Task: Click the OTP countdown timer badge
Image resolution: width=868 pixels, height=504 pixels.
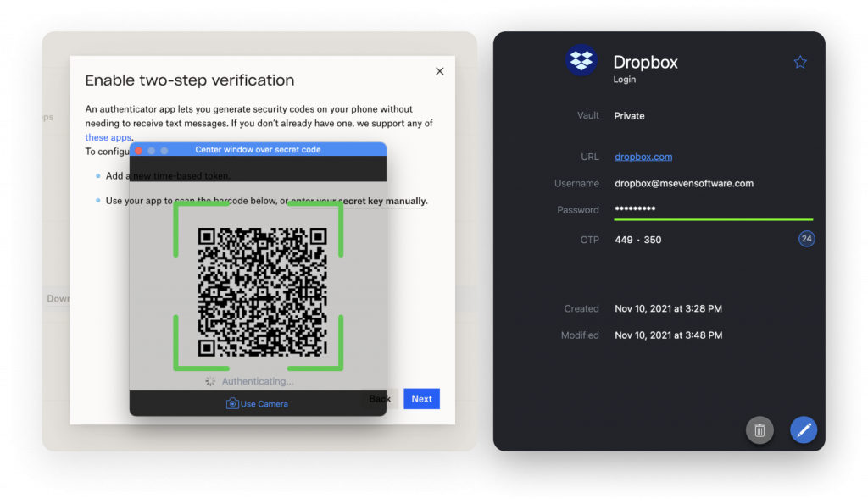Action: point(806,239)
